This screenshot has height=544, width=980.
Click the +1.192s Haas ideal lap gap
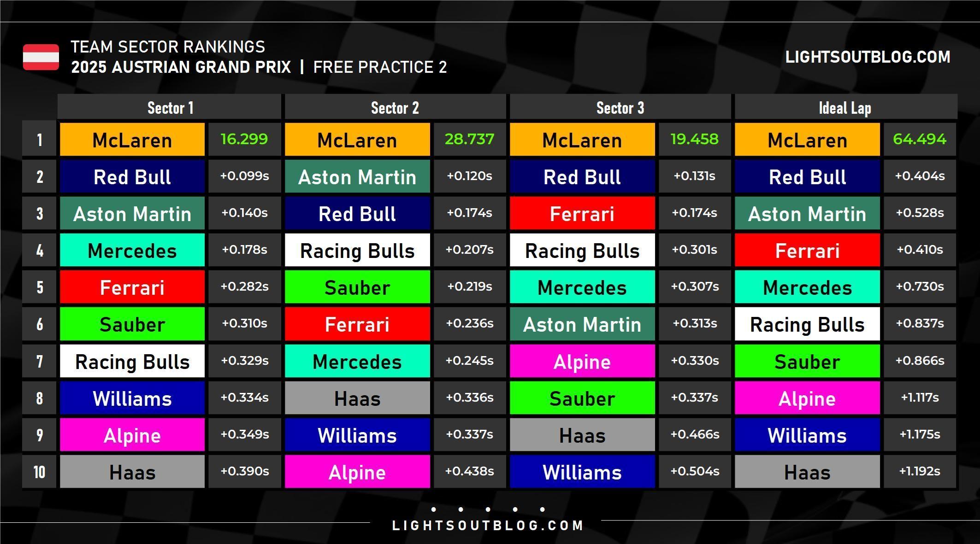[920, 471]
